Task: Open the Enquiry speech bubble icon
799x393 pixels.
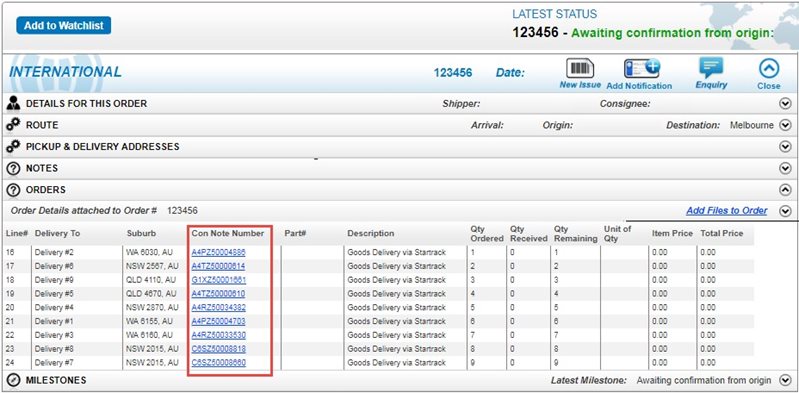Action: [711, 68]
